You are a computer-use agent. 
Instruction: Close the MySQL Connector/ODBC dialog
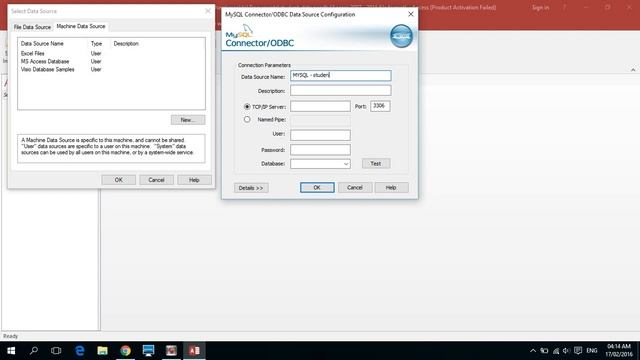411,14
